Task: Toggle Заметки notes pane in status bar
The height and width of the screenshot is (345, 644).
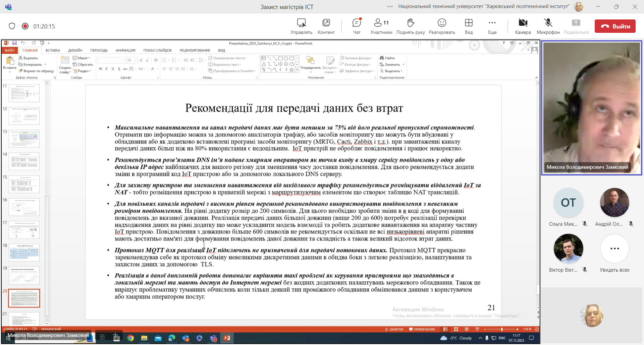Action: click(394, 329)
